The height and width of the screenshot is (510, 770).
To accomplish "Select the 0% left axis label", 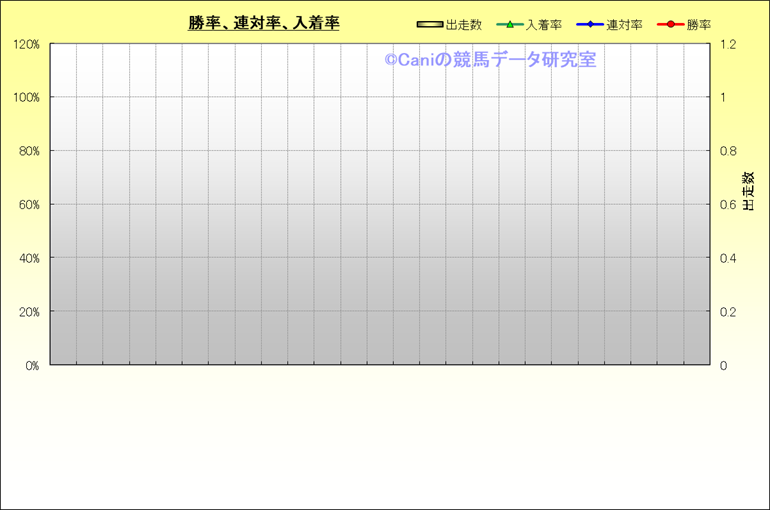I will [32, 366].
